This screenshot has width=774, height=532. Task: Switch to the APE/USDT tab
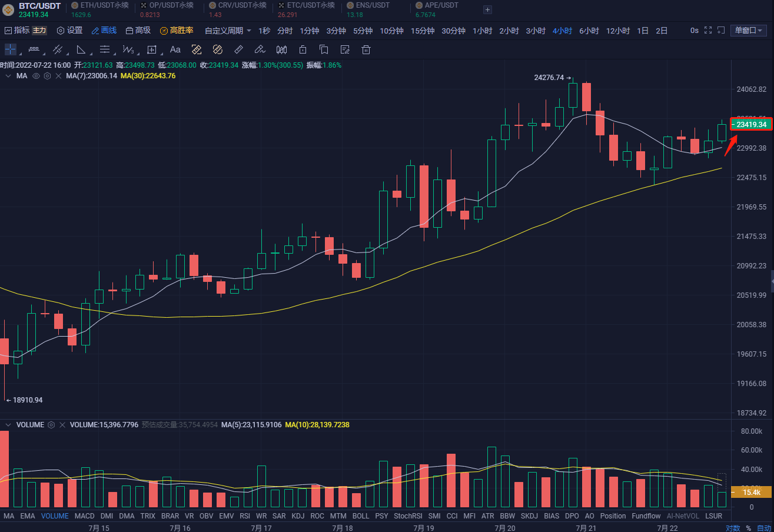tap(437, 9)
